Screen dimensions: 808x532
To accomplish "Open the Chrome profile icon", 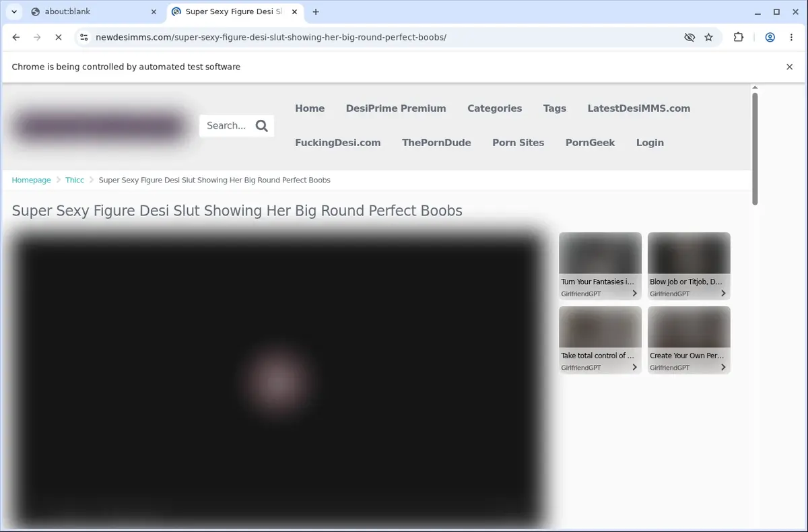I will [770, 37].
